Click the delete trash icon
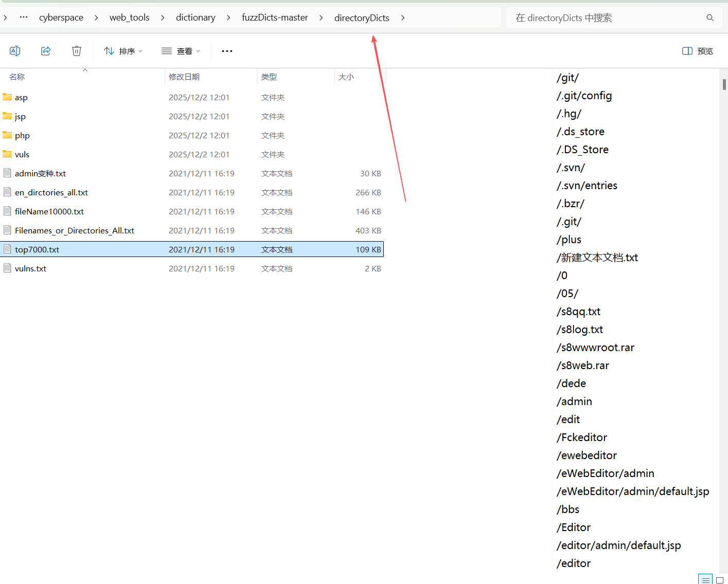This screenshot has width=728, height=584. pyautogui.click(x=77, y=51)
